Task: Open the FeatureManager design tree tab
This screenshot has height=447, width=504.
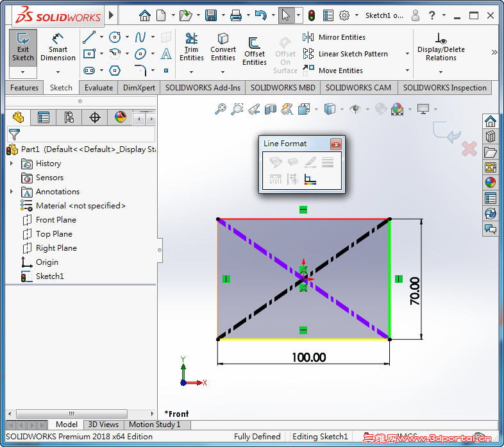Action: [x=18, y=117]
